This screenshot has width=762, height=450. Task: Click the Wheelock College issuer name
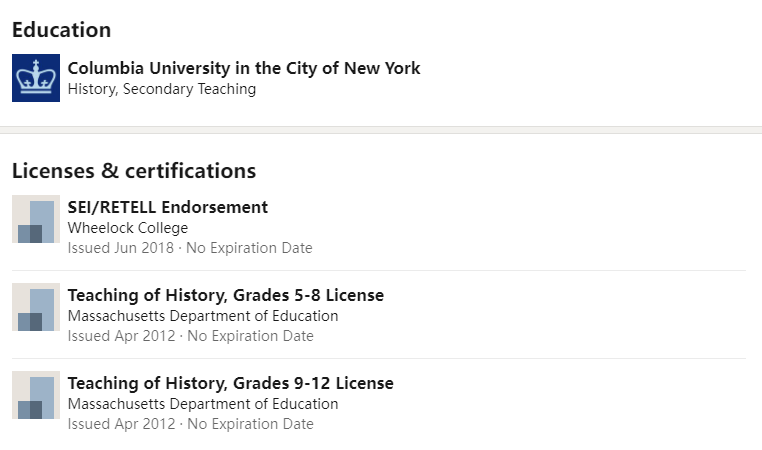click(x=128, y=228)
